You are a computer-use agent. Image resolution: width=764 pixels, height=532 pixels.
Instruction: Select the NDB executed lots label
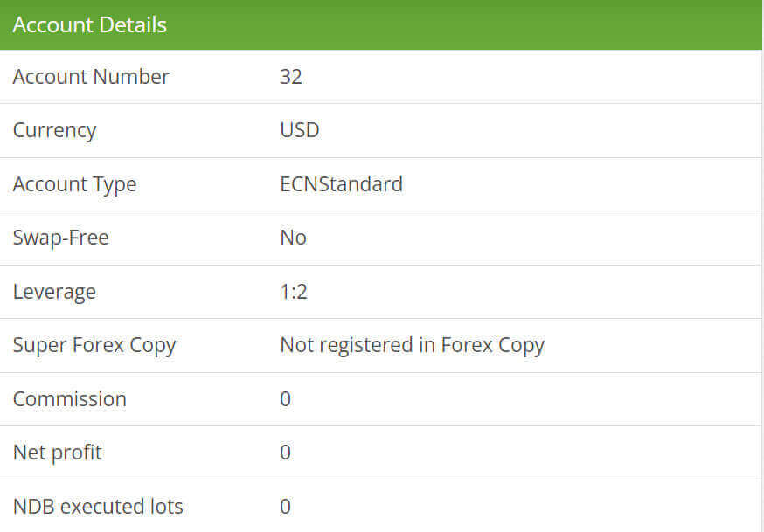tap(98, 507)
